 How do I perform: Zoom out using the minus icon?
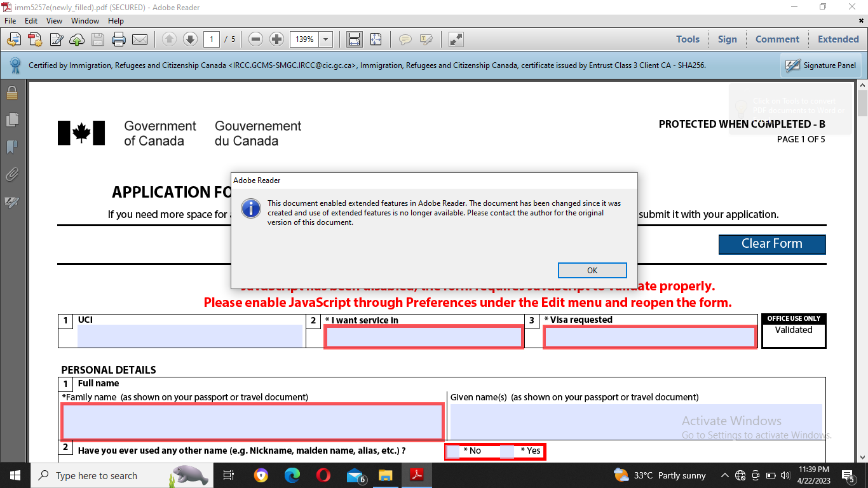256,39
